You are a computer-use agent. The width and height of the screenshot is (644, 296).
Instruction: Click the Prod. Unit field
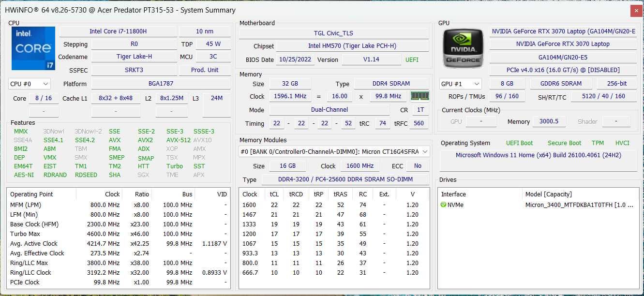coord(205,70)
